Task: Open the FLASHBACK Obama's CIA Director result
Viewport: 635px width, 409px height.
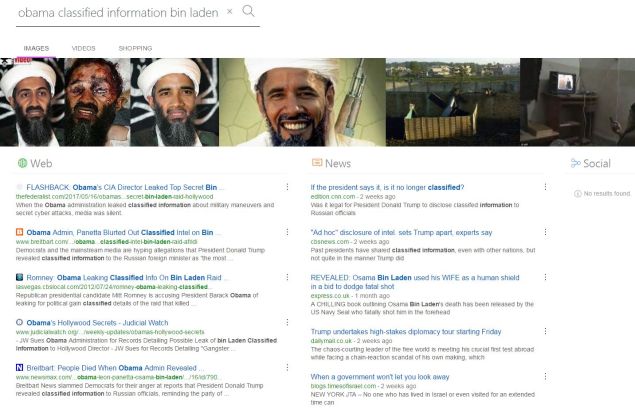Action: 125,187
